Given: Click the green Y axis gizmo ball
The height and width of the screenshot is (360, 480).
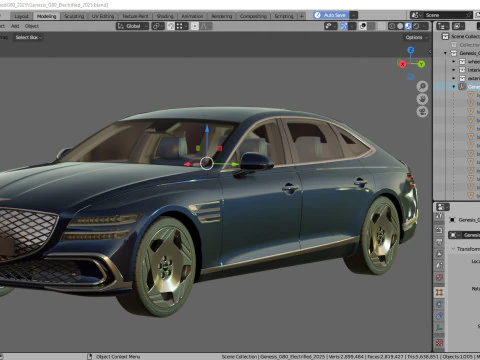Looking at the screenshot, I should click(421, 64).
